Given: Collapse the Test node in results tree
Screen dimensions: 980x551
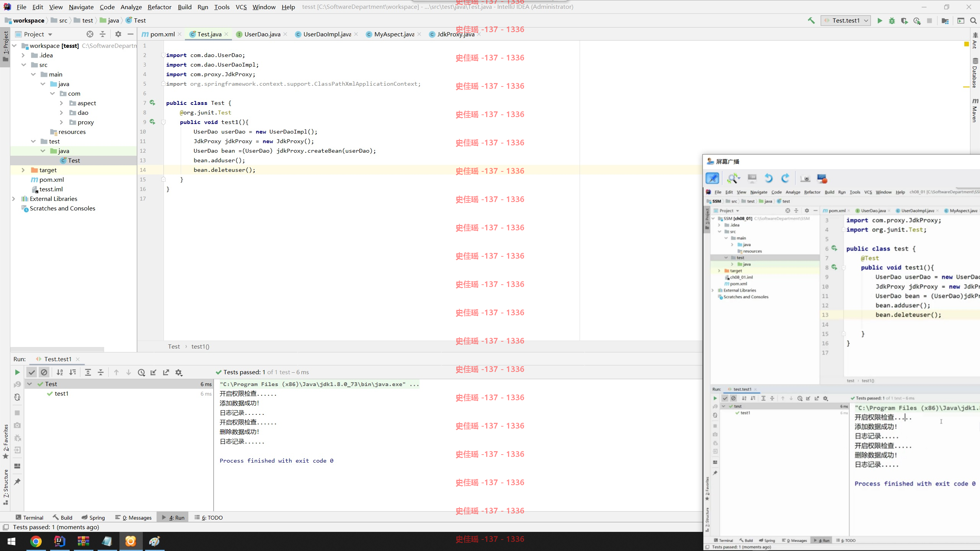Looking at the screenshot, I should point(29,384).
